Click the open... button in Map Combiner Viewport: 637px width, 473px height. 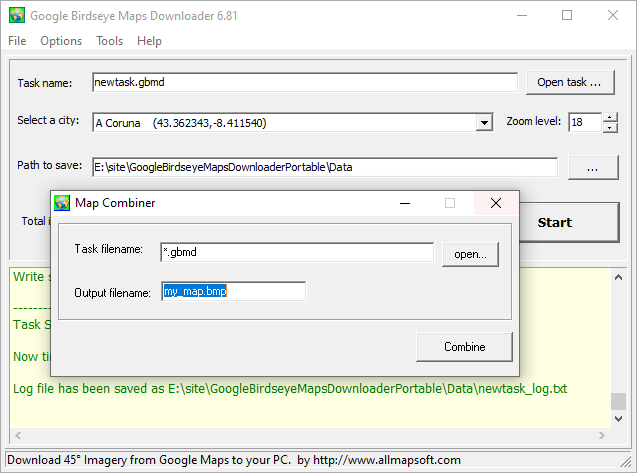(x=470, y=254)
